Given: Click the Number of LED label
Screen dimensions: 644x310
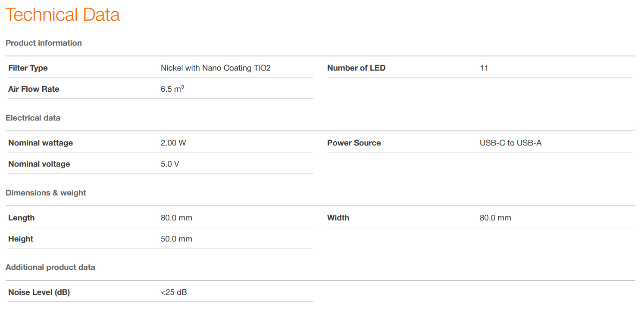Looking at the screenshot, I should (x=356, y=68).
